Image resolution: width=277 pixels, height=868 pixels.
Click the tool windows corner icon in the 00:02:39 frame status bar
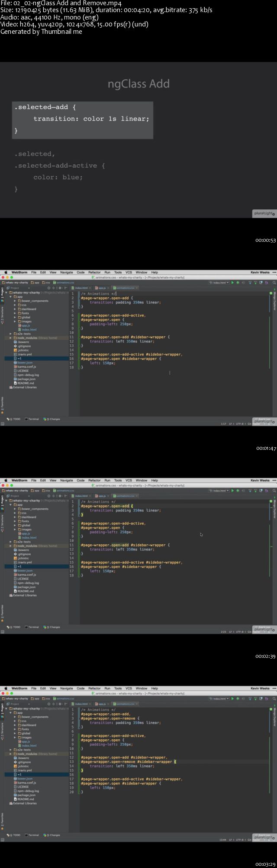tap(2, 631)
